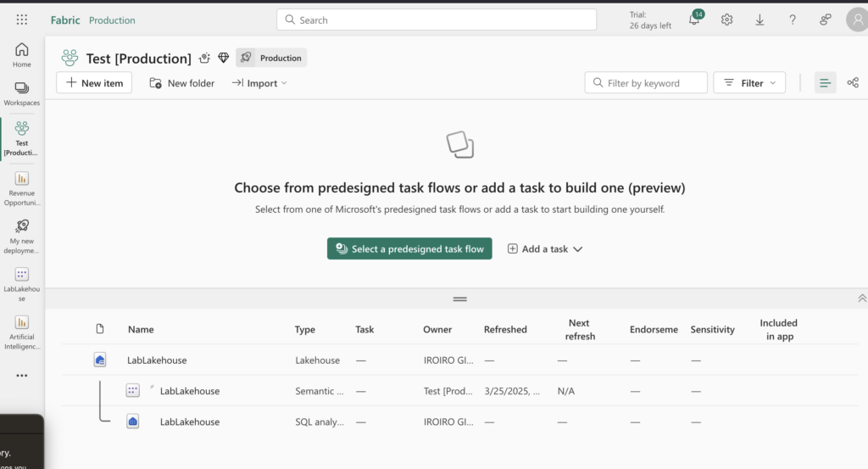Screen dimensions: 868x469
Task: Click the diamond capacity icon
Action: pos(223,58)
